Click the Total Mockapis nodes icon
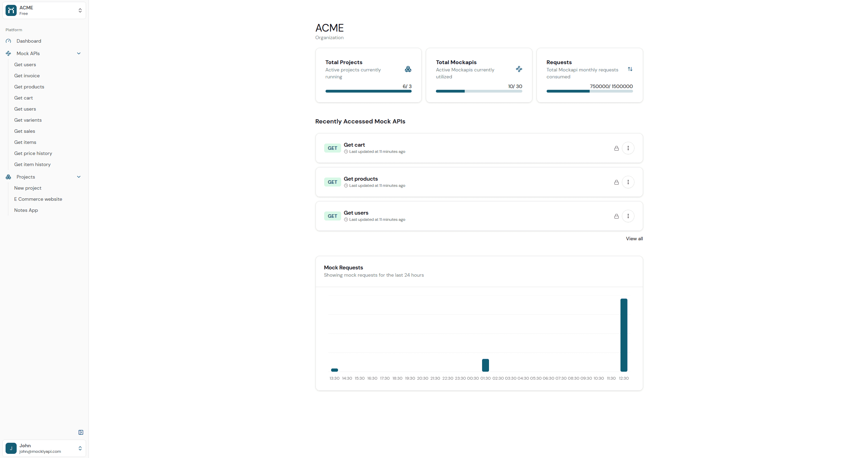The image size is (868, 458). pos(519,69)
